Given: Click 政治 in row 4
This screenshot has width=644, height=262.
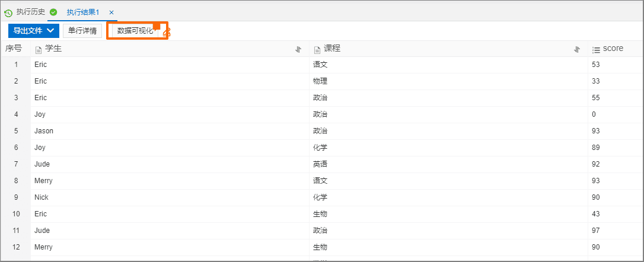Looking at the screenshot, I should 320,114.
